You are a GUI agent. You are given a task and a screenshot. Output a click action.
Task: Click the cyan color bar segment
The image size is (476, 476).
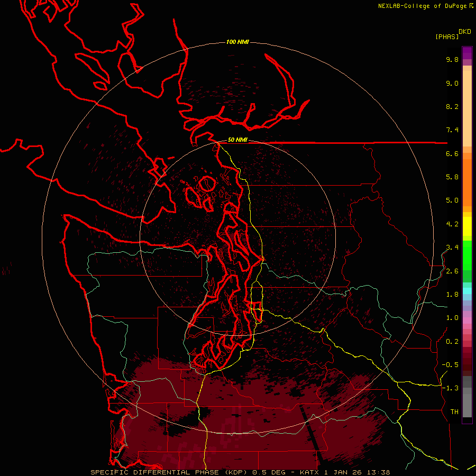click(467, 291)
